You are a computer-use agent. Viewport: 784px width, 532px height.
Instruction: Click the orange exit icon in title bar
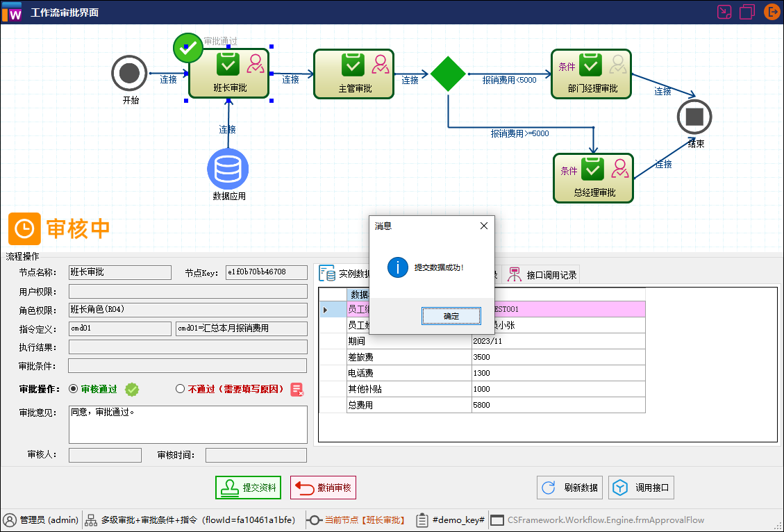pyautogui.click(x=772, y=12)
